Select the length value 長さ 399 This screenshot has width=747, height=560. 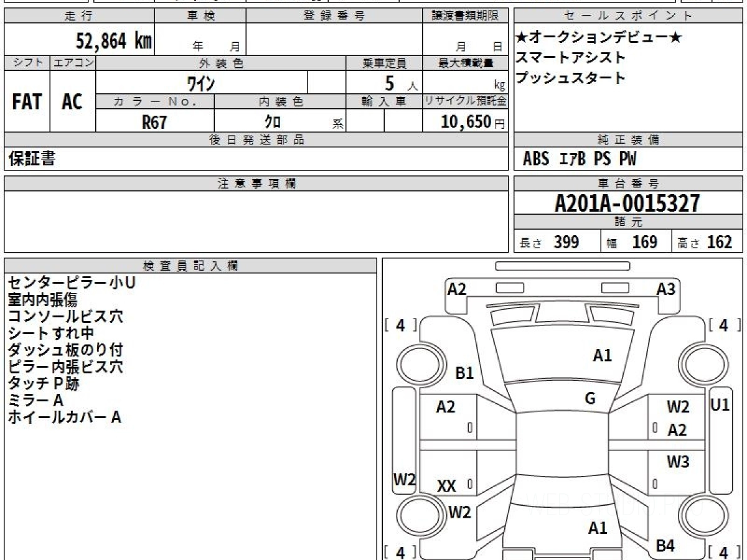pos(550,242)
